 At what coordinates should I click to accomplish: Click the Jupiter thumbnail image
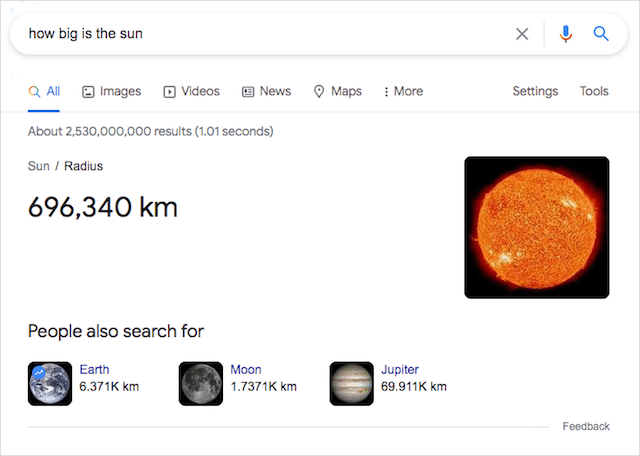(351, 383)
